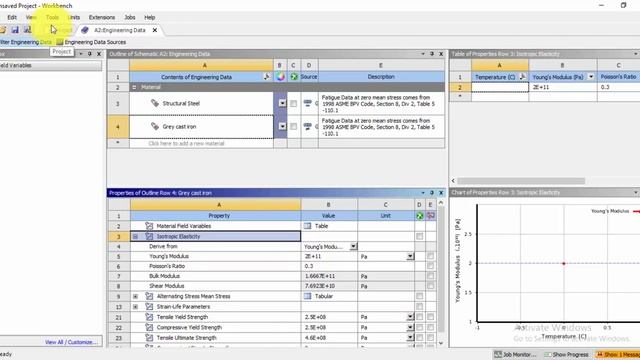Pin the Outline of Schematic panel
Image resolution: width=640 pixels, height=360 pixels.
point(432,54)
